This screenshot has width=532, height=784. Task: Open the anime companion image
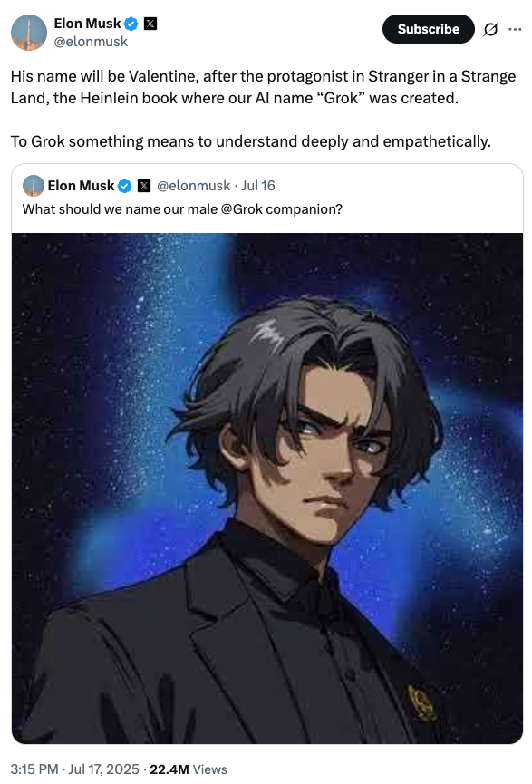[267, 488]
